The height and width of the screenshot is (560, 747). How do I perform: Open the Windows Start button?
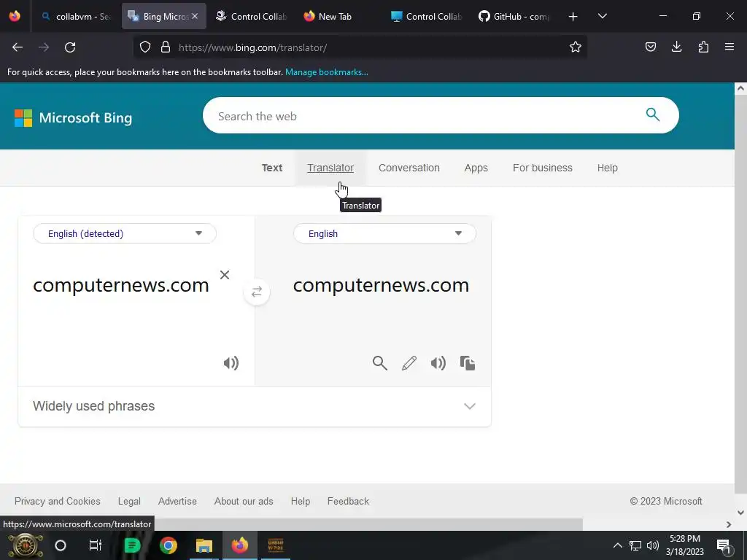[25, 545]
